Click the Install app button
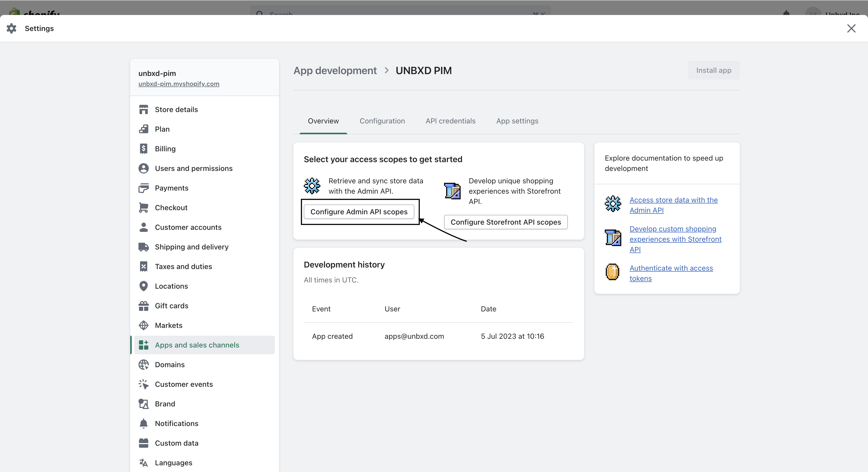This screenshot has width=868, height=472. 714,70
